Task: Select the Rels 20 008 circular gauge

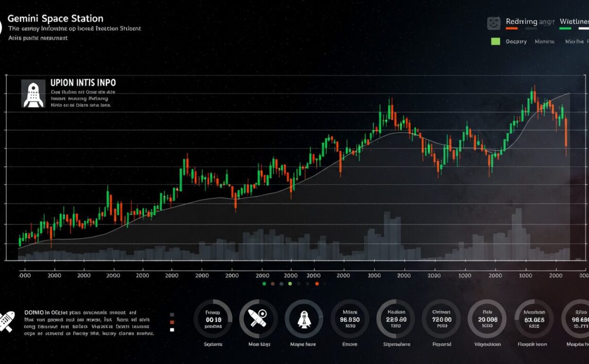Action: [x=487, y=319]
